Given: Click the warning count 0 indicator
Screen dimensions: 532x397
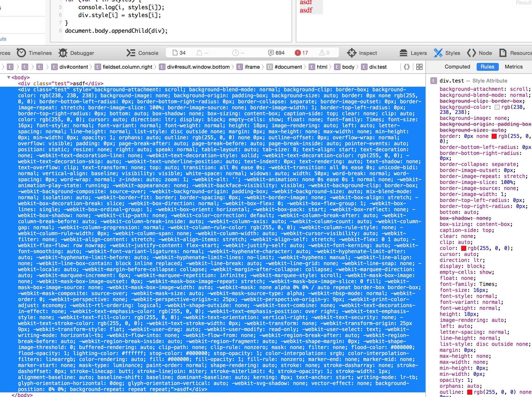Looking at the screenshot, I should click(x=324, y=53).
